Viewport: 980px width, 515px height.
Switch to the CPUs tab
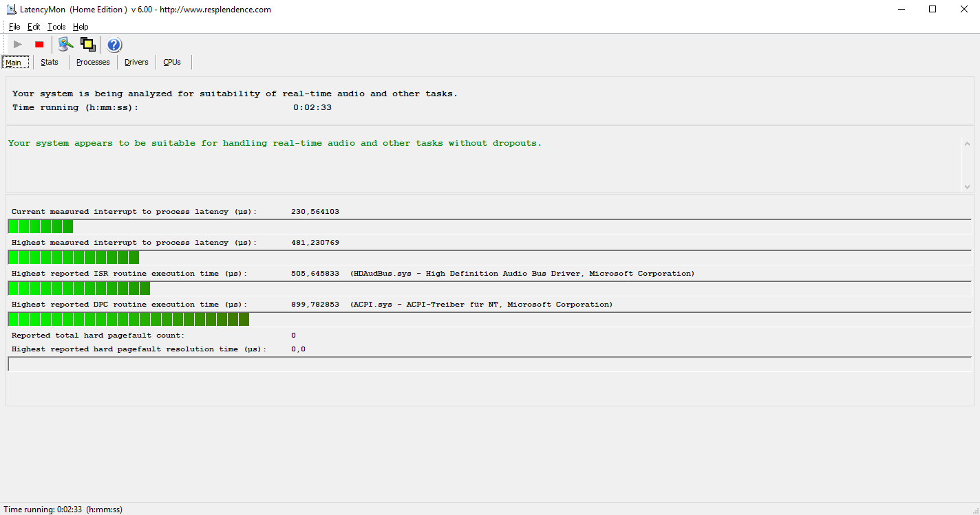(172, 62)
